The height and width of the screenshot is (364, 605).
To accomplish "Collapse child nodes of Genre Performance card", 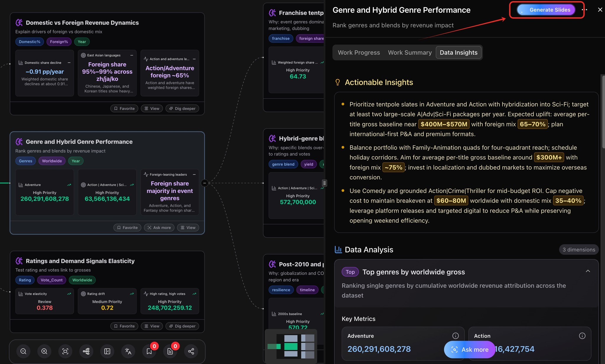I will 204,183.
